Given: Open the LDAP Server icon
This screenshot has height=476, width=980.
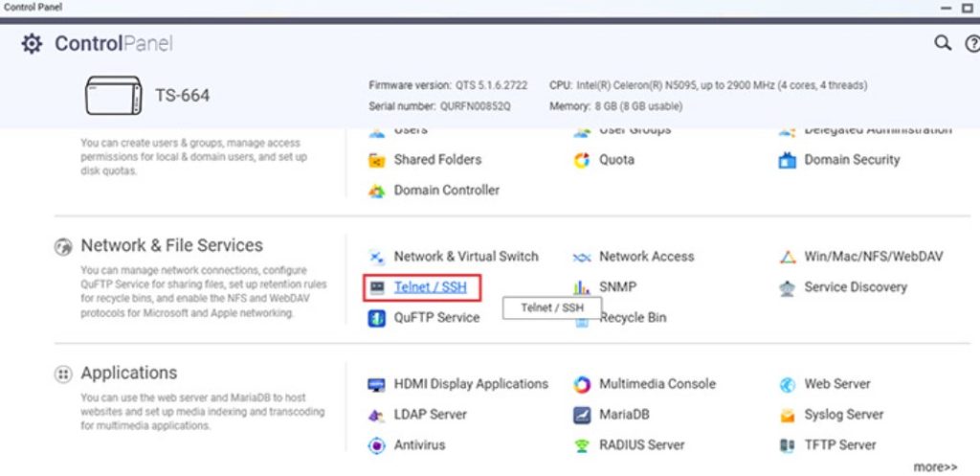Looking at the screenshot, I should point(376,416).
